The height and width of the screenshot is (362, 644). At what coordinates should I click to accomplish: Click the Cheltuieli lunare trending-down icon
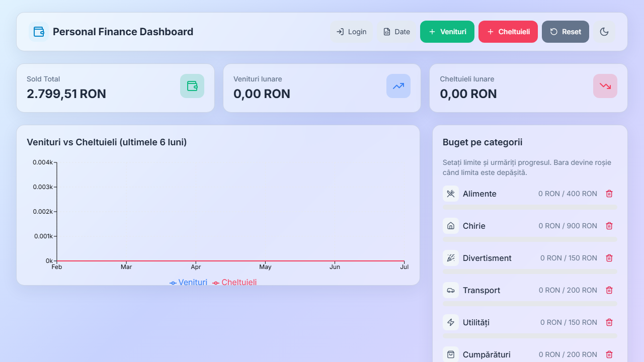point(605,86)
